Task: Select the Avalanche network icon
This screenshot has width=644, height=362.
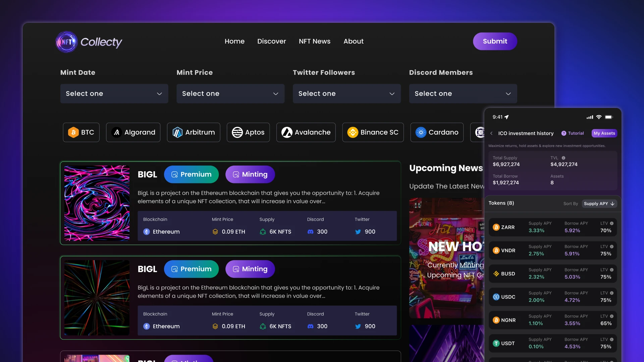Action: pyautogui.click(x=287, y=132)
